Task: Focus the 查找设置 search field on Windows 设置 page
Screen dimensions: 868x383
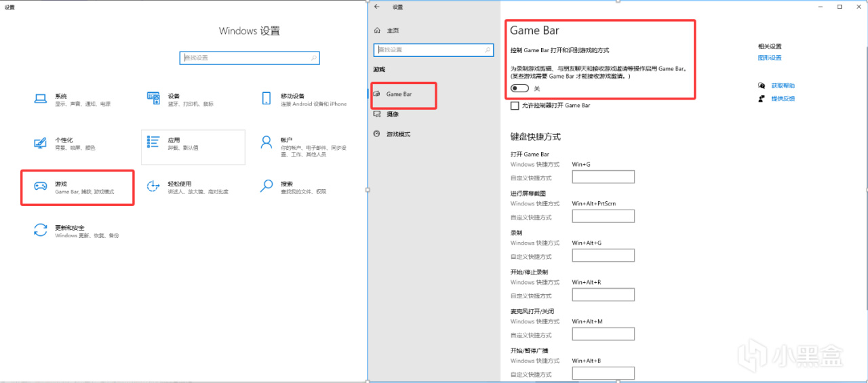Action: pos(250,58)
